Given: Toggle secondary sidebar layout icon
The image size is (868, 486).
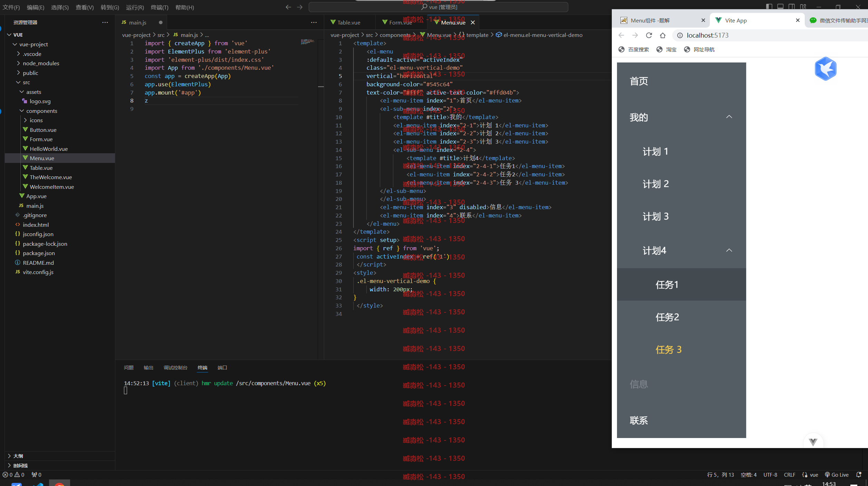Looking at the screenshot, I should click(792, 7).
